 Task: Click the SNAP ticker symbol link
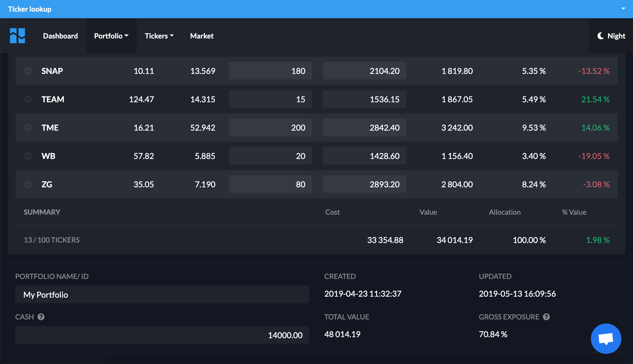coord(52,71)
